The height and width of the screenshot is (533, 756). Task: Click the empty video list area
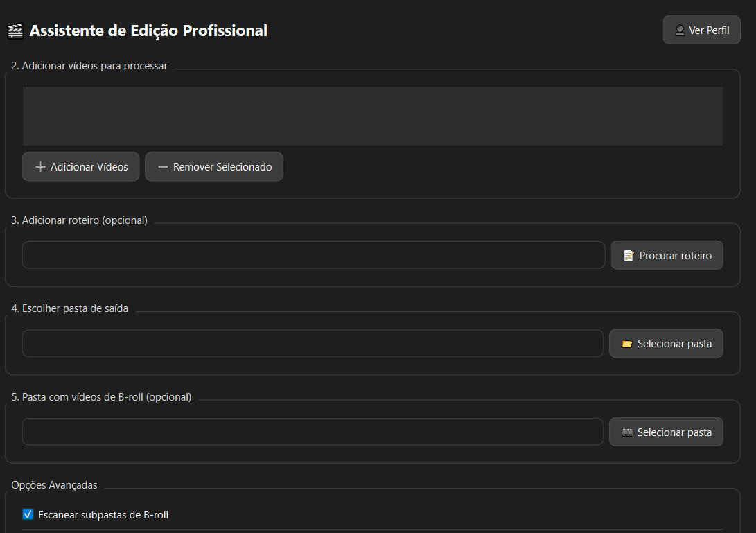pos(372,116)
